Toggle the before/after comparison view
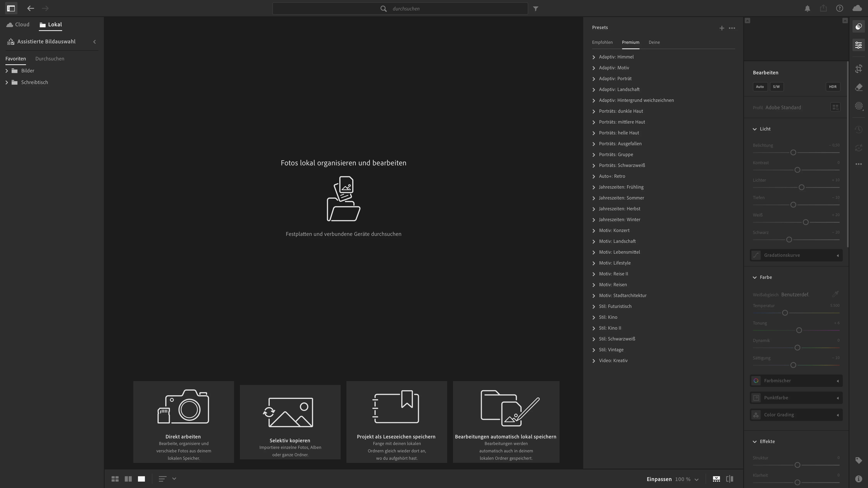Viewport: 868px width, 488px height. coord(729,479)
